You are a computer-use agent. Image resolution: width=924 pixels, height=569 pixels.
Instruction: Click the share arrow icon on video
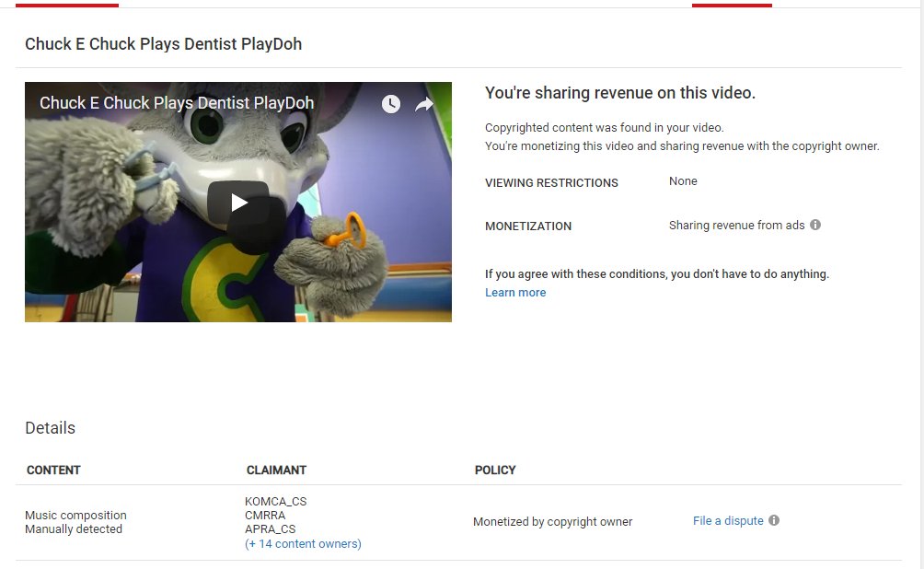424,105
